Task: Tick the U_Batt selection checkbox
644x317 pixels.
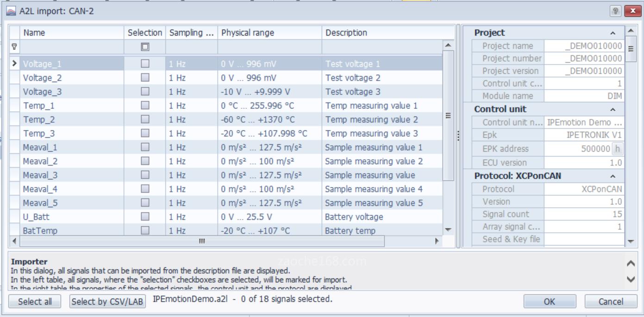Action: [x=145, y=217]
